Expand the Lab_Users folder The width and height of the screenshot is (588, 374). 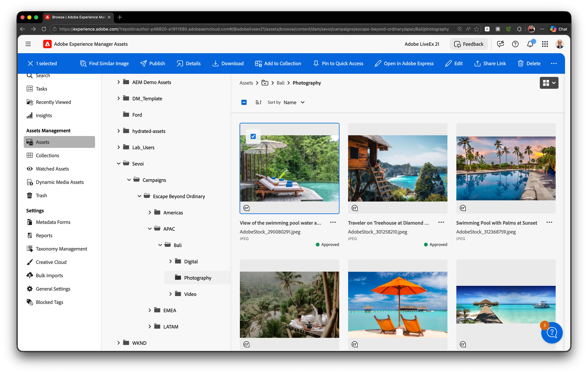tap(118, 147)
